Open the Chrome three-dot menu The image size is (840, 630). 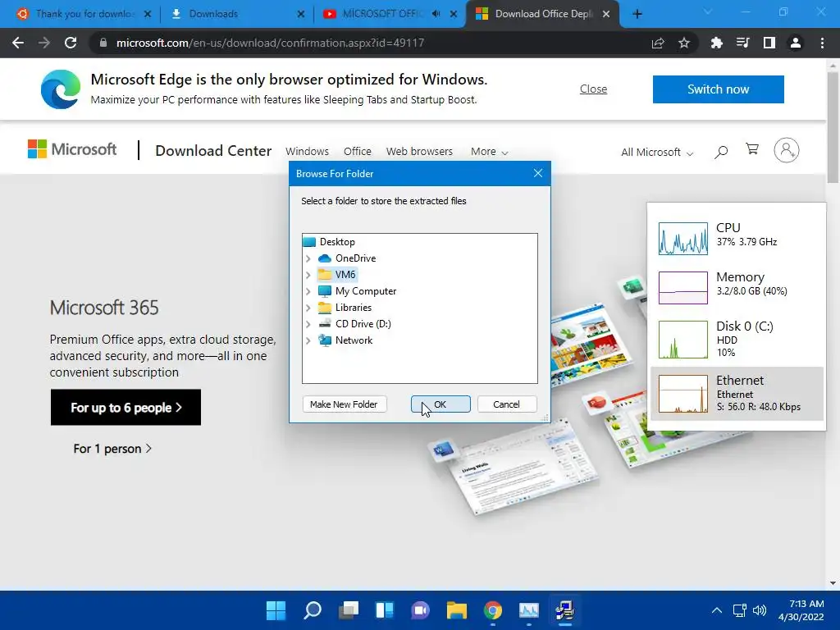coord(822,43)
